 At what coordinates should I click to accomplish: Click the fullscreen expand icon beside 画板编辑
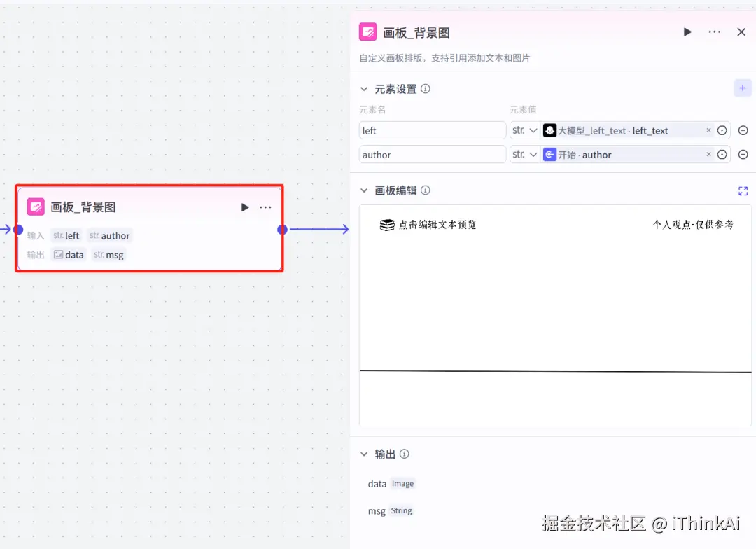pos(743,190)
